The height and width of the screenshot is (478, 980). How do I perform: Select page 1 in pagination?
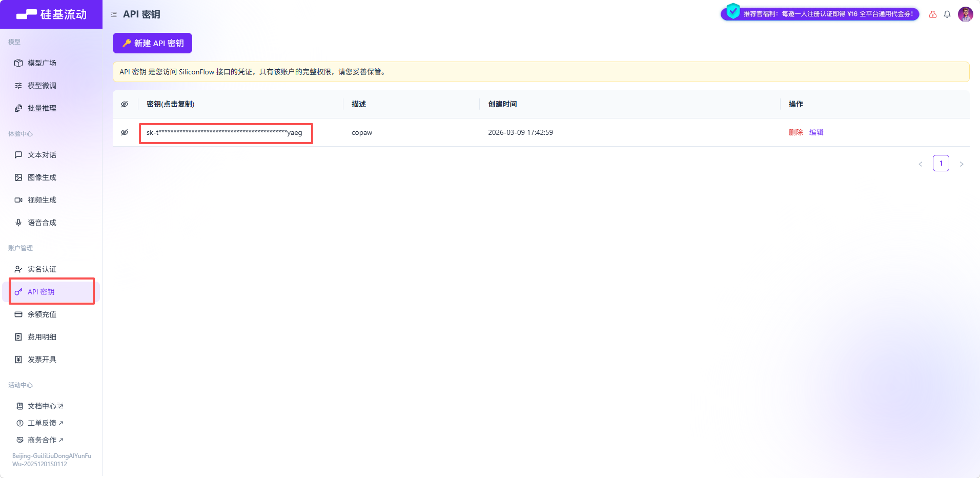pyautogui.click(x=941, y=163)
